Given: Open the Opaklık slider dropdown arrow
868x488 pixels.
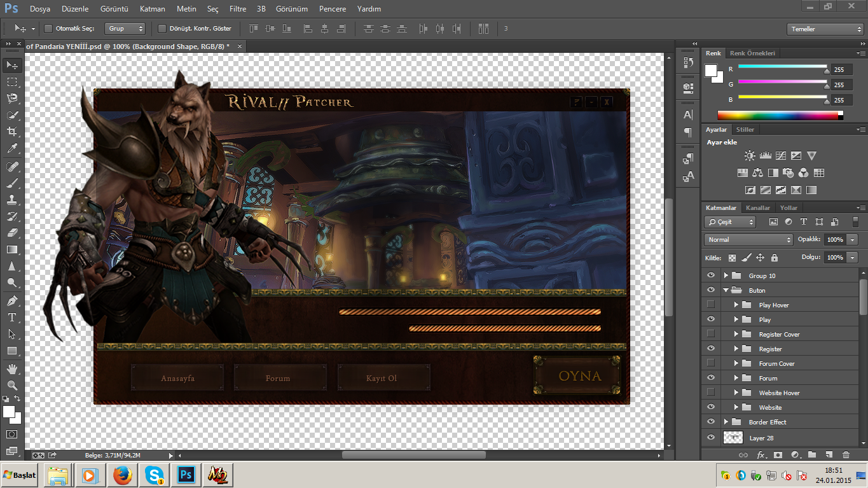Looking at the screenshot, I should (x=852, y=240).
